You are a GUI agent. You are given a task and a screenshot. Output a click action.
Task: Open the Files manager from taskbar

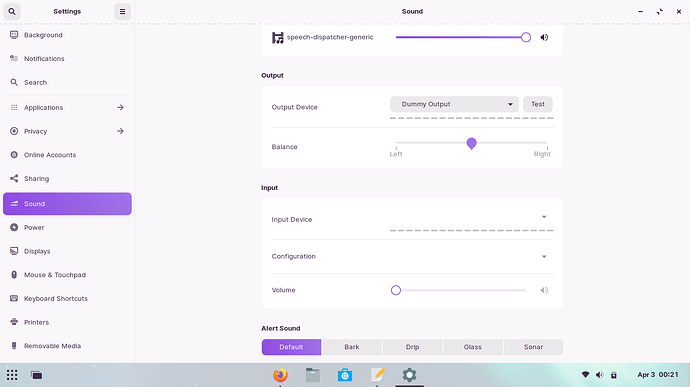(312, 375)
